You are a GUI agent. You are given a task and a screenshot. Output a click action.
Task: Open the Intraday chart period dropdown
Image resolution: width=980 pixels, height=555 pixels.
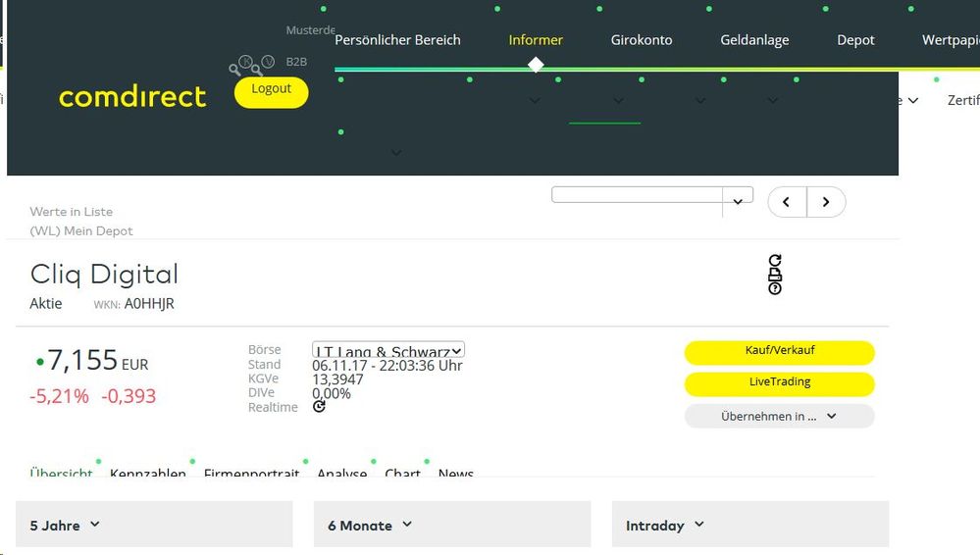tap(750, 525)
